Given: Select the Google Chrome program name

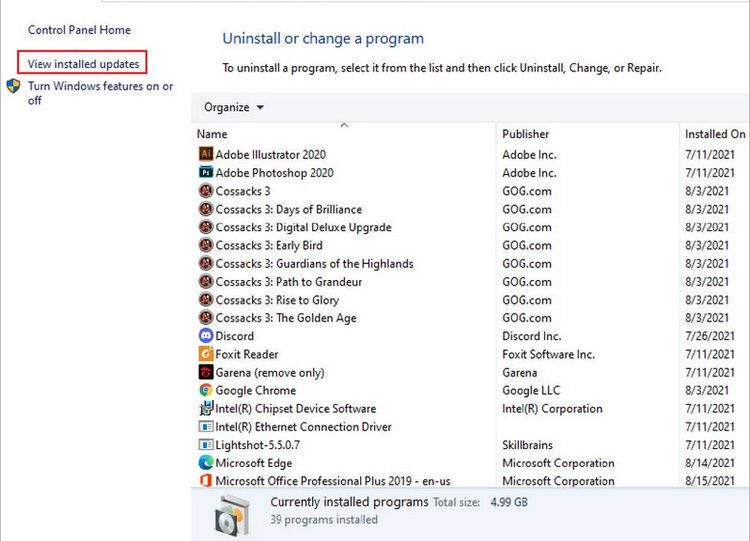Looking at the screenshot, I should (255, 390).
